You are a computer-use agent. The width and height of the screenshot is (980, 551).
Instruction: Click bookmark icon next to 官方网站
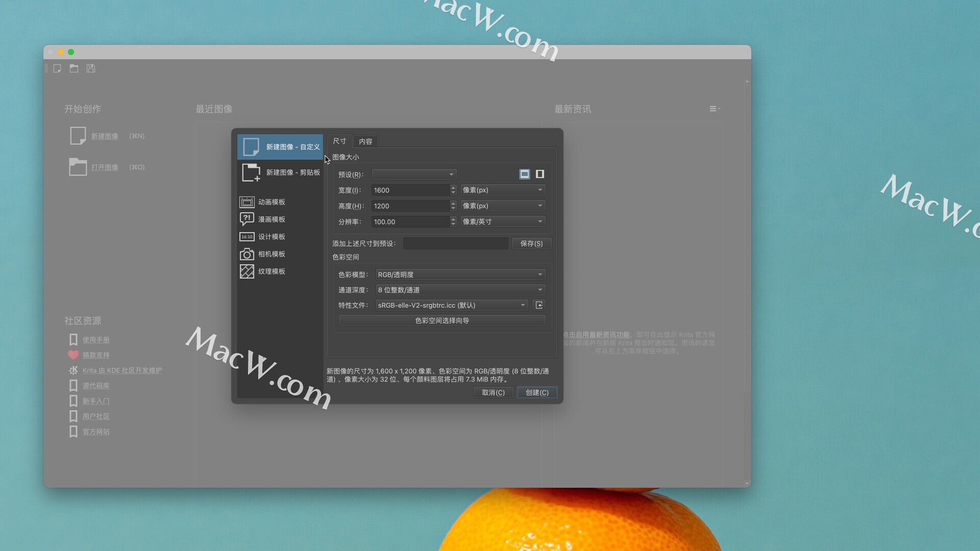[73, 432]
